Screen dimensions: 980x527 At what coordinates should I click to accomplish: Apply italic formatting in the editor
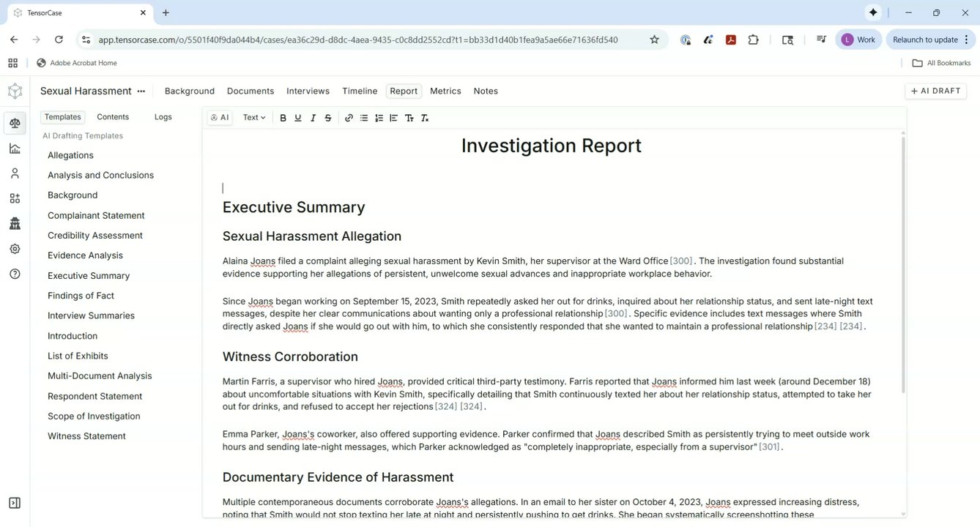click(x=313, y=118)
